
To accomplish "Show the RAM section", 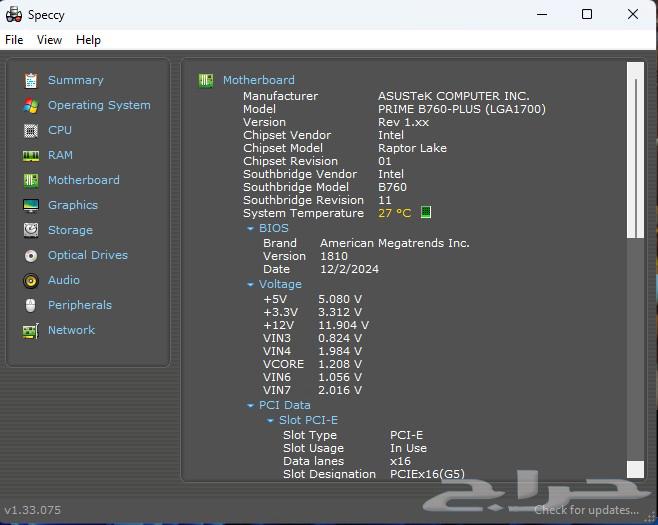I will 60,155.
